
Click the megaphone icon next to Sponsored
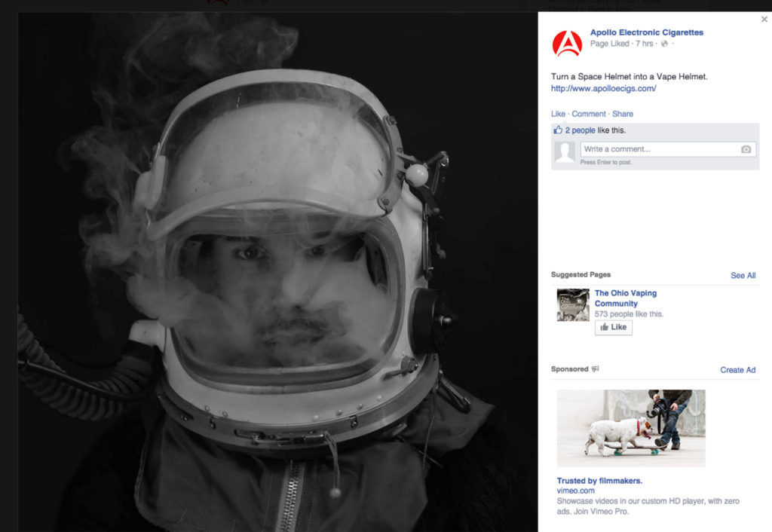(596, 368)
